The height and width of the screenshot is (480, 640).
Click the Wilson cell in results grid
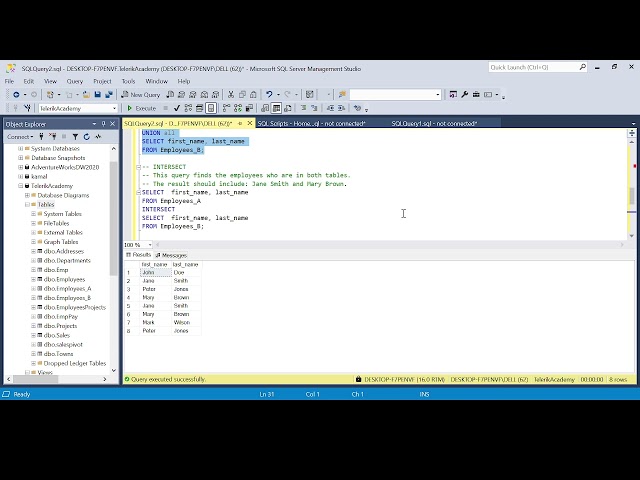pyautogui.click(x=186, y=322)
